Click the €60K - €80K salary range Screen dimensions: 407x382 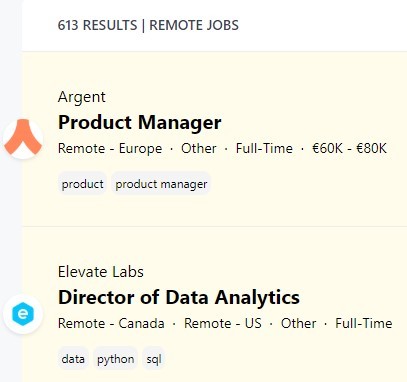point(349,148)
